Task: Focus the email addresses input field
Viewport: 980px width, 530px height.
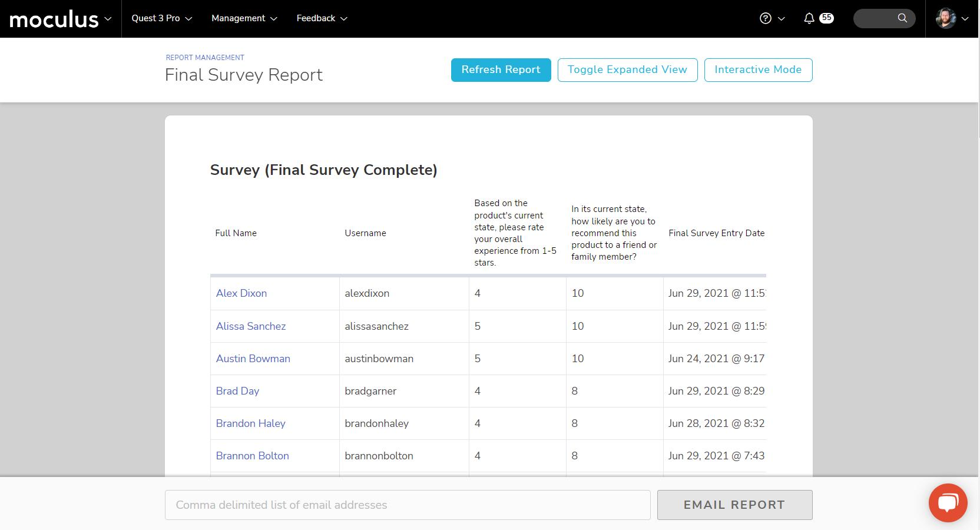Action: coord(408,505)
